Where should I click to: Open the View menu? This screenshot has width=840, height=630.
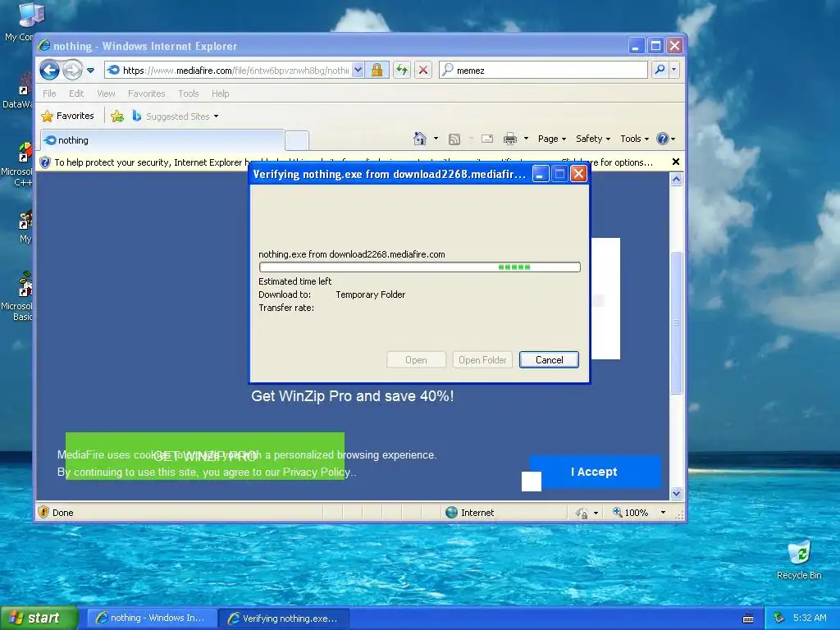(x=106, y=94)
